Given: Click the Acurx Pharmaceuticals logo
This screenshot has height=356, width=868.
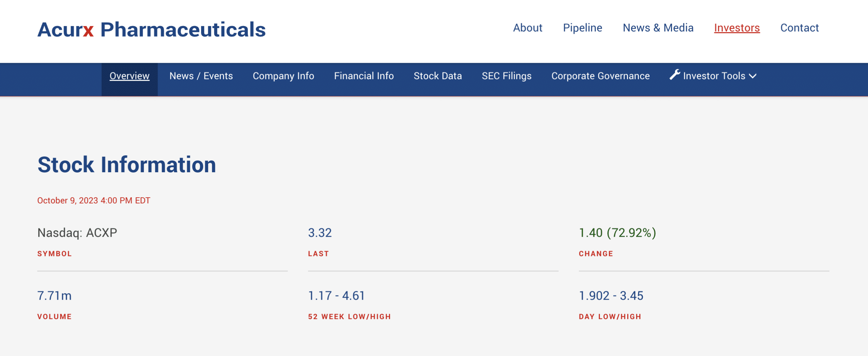Looking at the screenshot, I should tap(152, 29).
